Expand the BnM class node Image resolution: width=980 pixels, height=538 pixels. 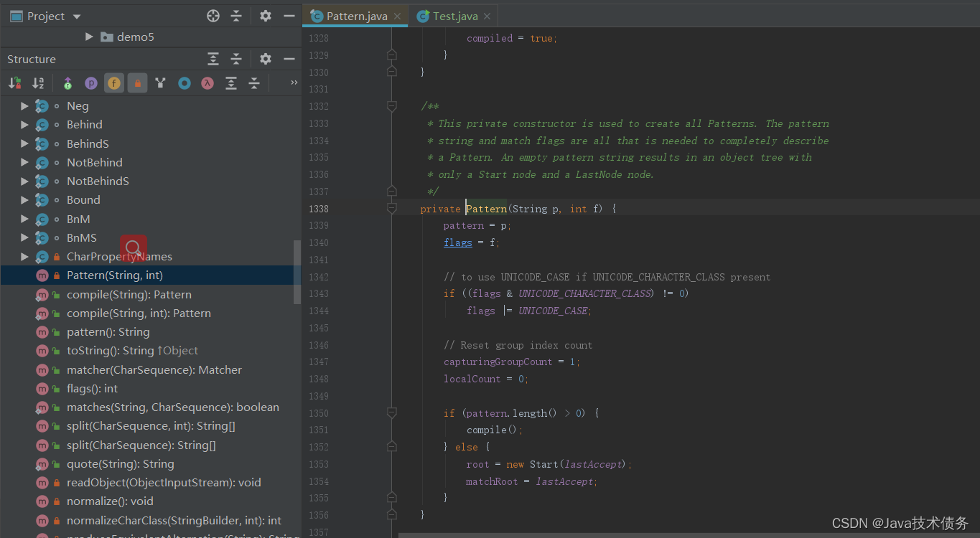[24, 219]
